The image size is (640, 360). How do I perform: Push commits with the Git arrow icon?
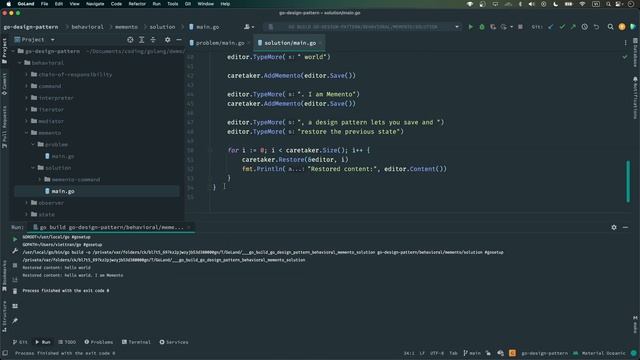point(573,27)
